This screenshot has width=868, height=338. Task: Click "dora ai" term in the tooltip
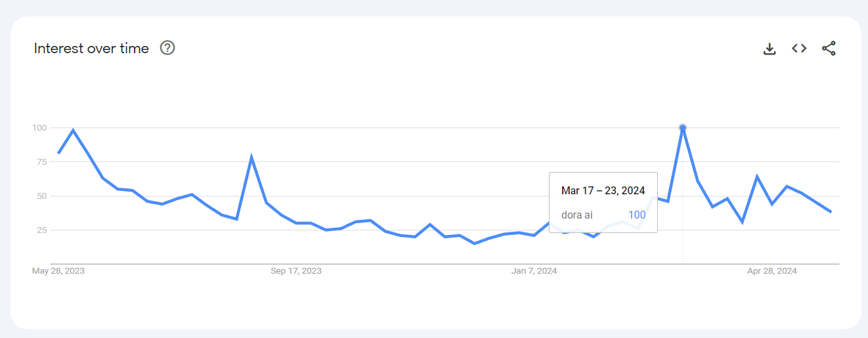click(x=576, y=215)
